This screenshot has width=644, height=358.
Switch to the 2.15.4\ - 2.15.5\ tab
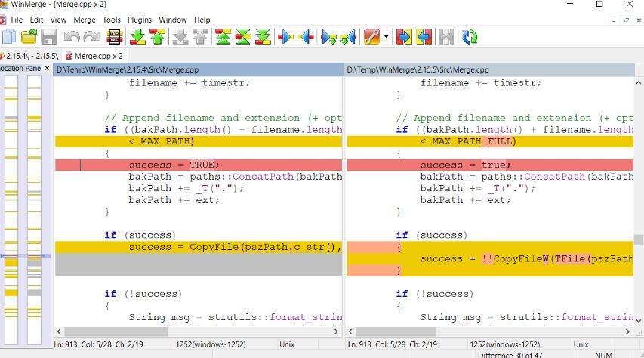[x=30, y=56]
